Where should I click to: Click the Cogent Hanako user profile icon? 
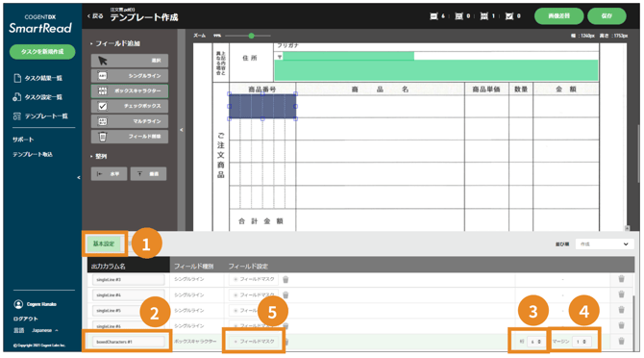(x=18, y=304)
